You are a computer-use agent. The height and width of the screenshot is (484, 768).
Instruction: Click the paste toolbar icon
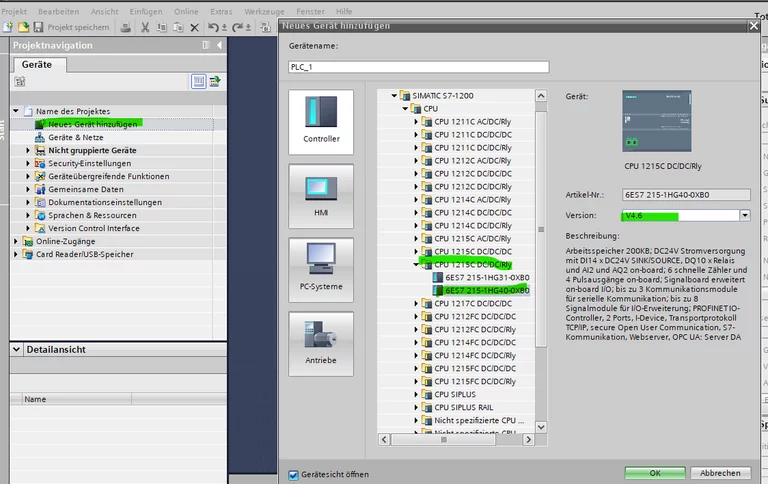pyautogui.click(x=178, y=27)
